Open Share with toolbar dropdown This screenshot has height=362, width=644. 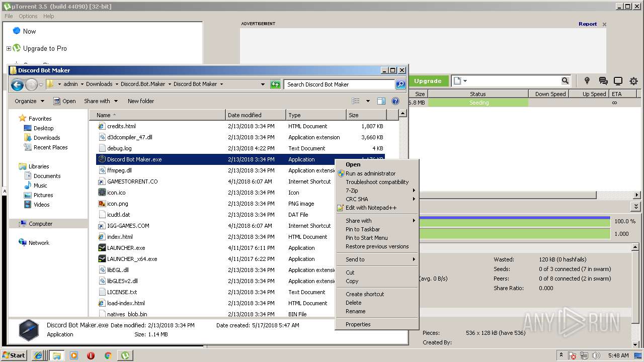click(x=101, y=101)
